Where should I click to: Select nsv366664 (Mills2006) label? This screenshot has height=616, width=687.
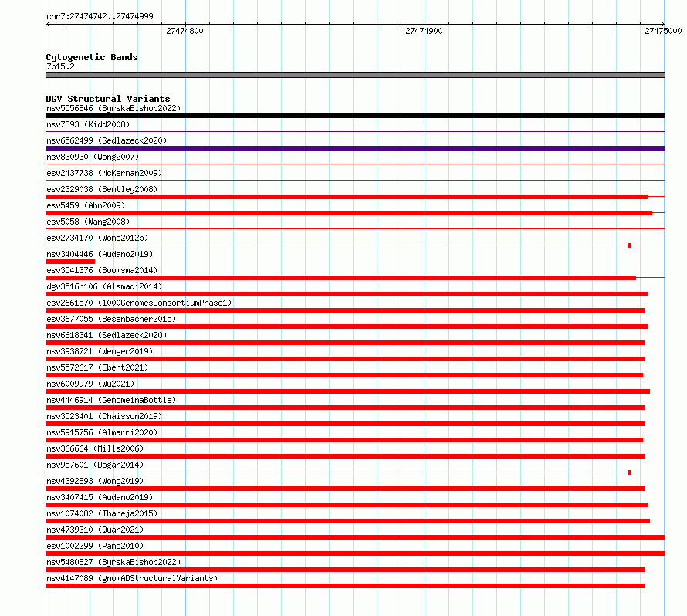pyautogui.click(x=95, y=448)
